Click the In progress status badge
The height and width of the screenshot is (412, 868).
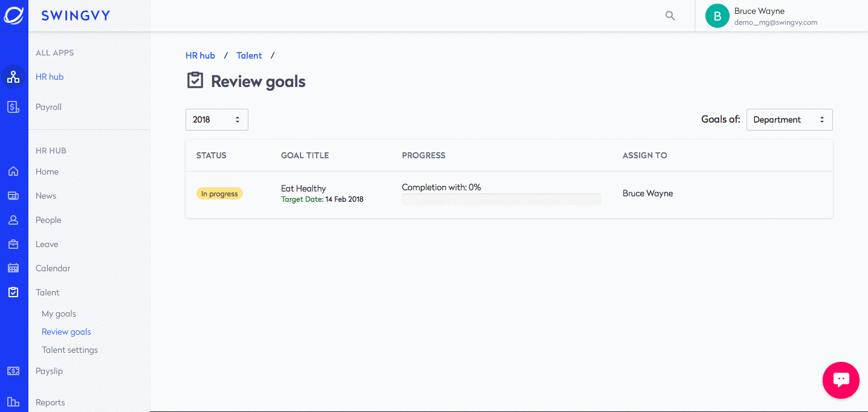point(219,193)
